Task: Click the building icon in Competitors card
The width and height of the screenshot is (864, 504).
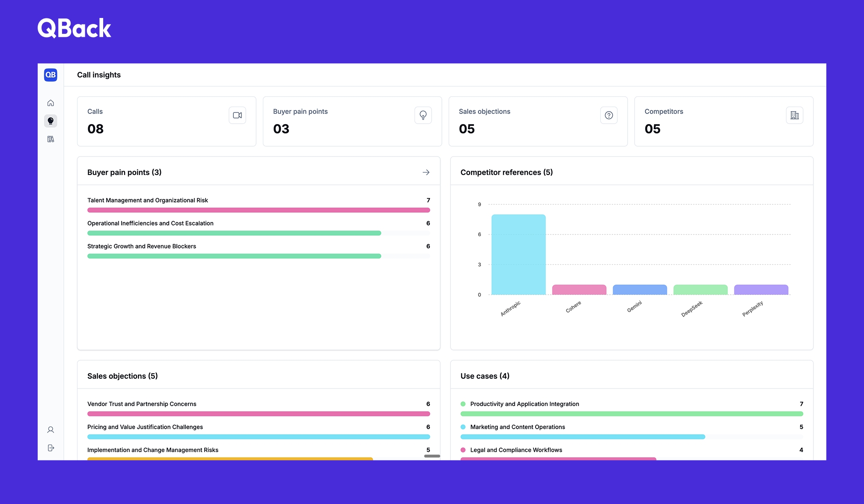Action: pos(795,115)
